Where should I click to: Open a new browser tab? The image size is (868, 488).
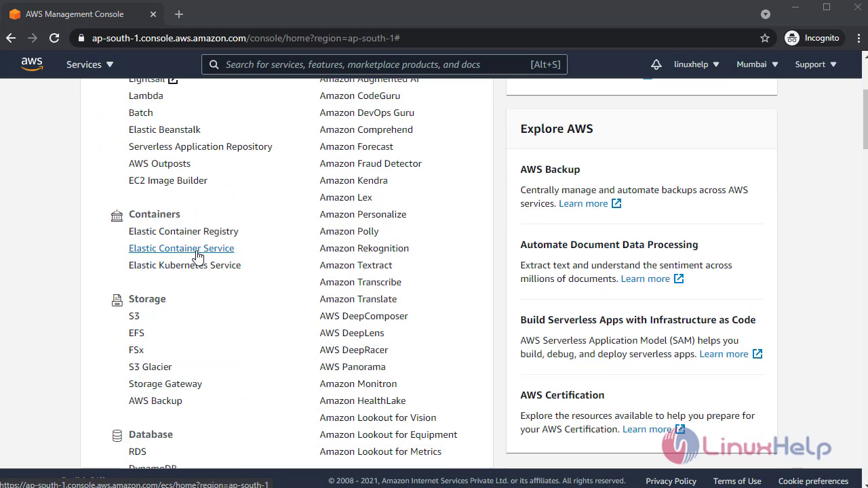[179, 14]
